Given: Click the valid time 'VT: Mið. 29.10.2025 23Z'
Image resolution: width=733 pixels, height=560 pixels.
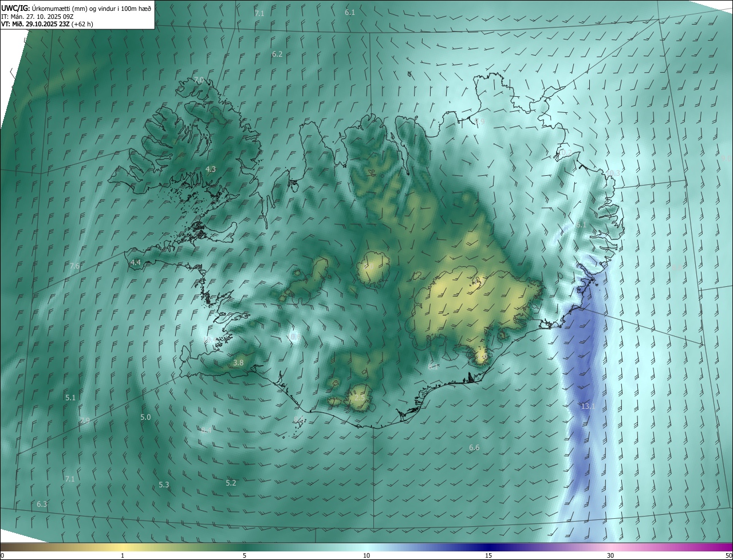Looking at the screenshot, I should click(37, 25).
